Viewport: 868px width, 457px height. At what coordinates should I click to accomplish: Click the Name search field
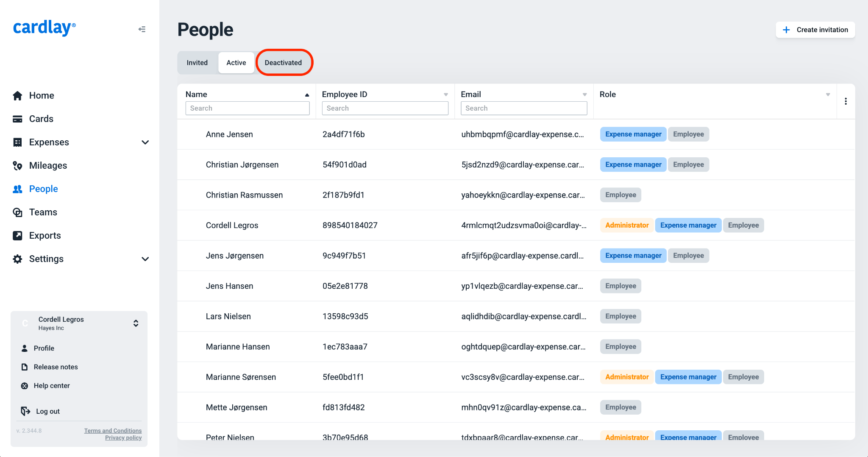[x=248, y=108]
